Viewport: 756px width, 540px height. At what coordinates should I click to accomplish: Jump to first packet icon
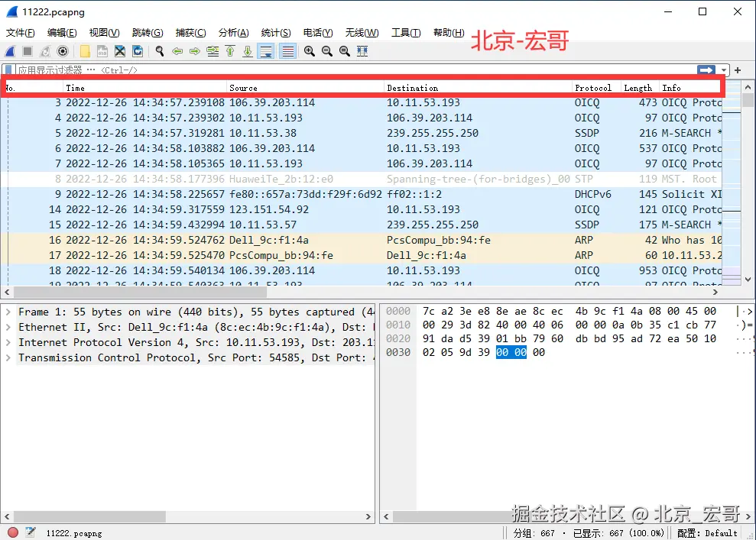coord(230,51)
